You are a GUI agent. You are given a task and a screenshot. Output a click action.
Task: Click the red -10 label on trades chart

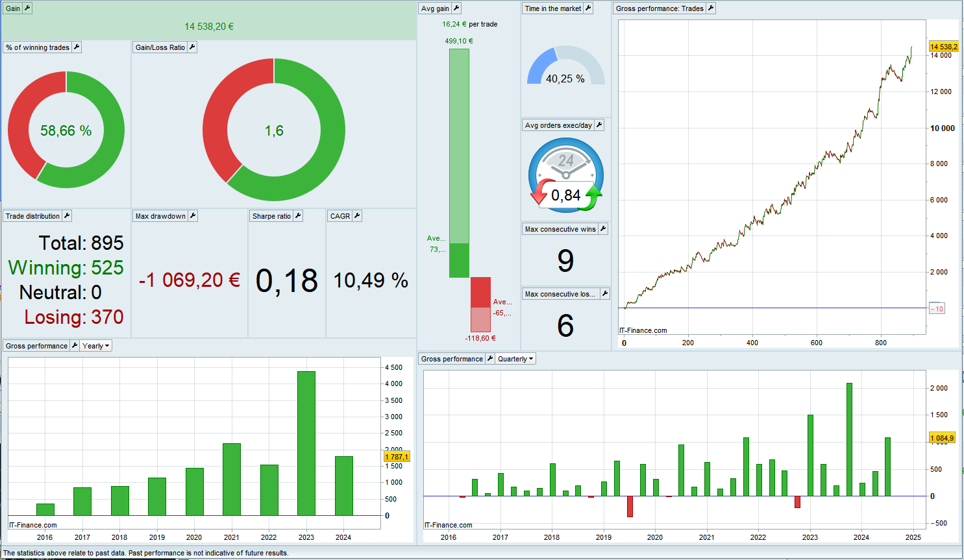pos(937,309)
